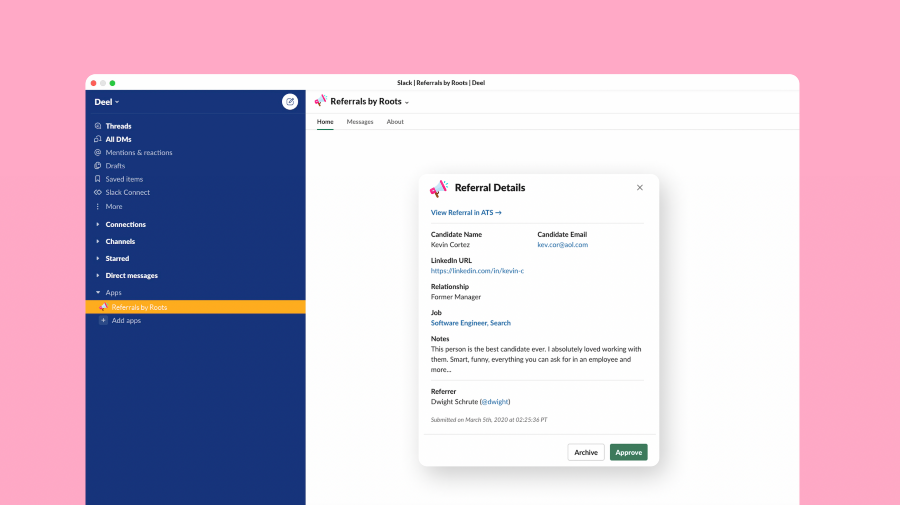Viewport: 900px width, 505px height.
Task: Expand the Direct messages section
Action: coord(98,275)
